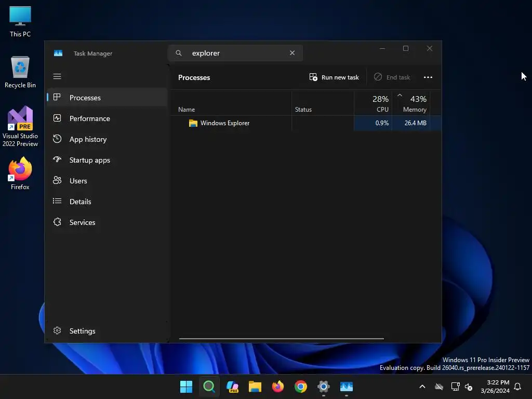
Task: Go to App history
Action: tap(107, 139)
